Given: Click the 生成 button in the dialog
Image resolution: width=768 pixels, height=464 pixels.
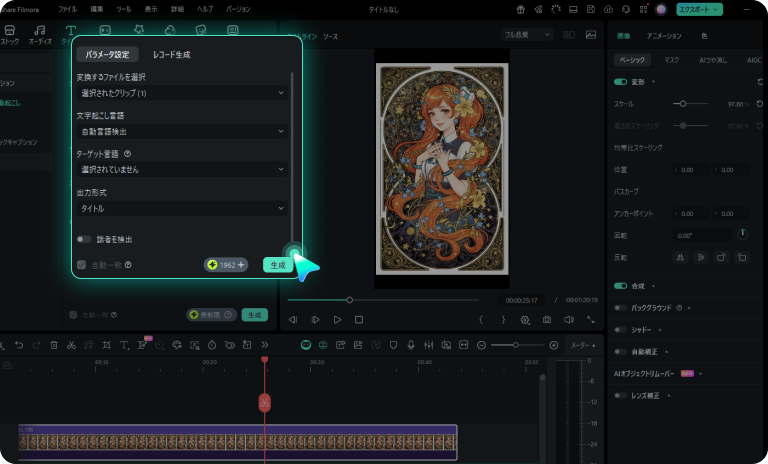Looking at the screenshot, I should pos(278,265).
